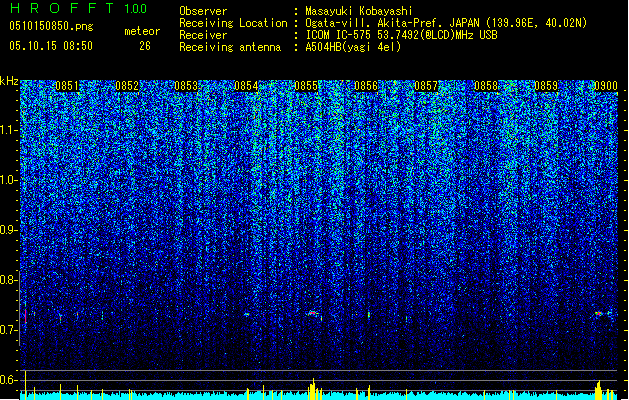Viewport: 629px width, 400px height.
Task: Click the 0.6 kHz axis label
Action: click(7, 380)
